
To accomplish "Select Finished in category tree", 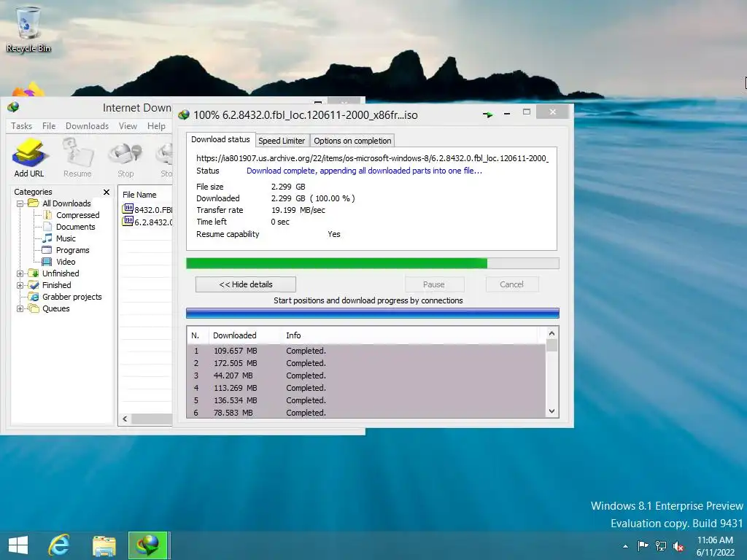I will coord(57,285).
